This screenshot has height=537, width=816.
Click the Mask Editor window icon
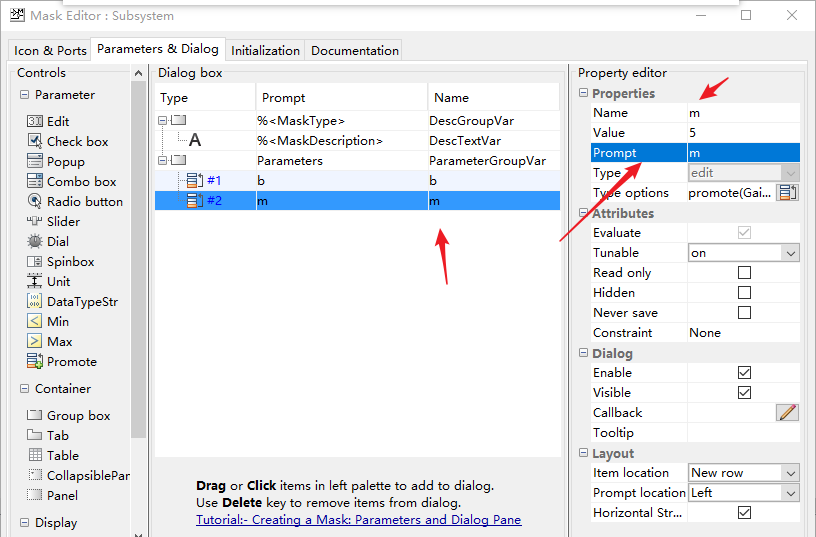pos(17,15)
